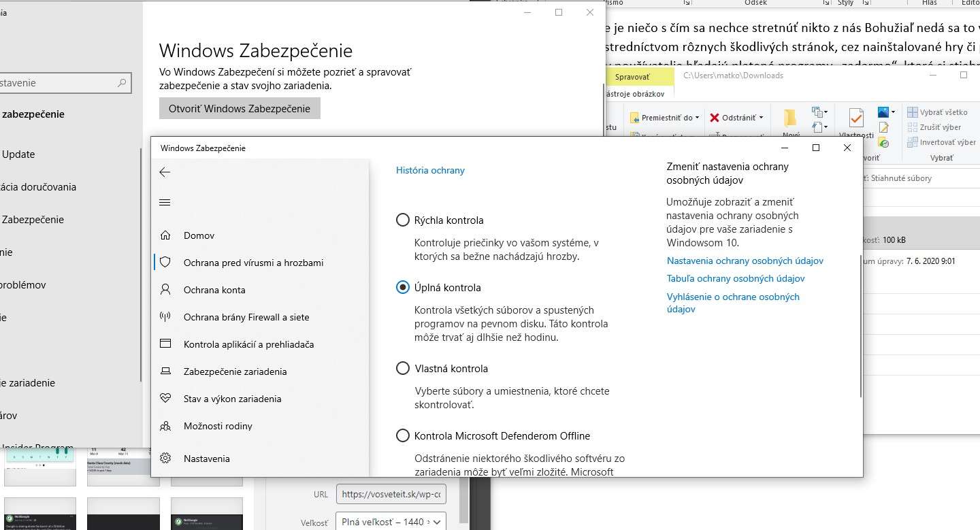Open Insider Program item in Settings sidebar
This screenshot has width=980, height=530.
37,448
